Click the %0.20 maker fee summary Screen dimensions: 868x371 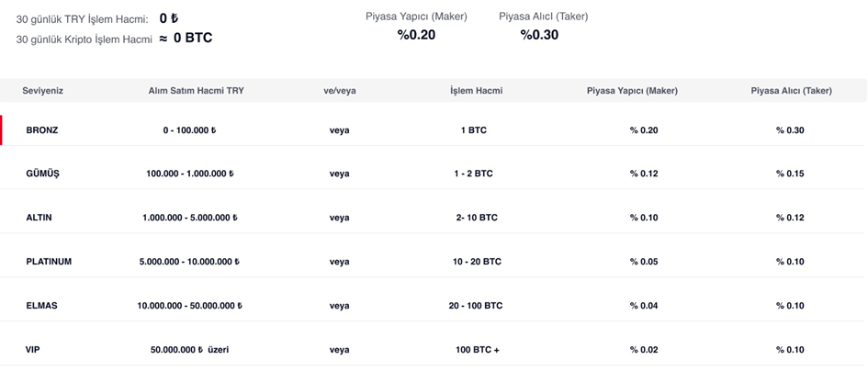pyautogui.click(x=416, y=35)
